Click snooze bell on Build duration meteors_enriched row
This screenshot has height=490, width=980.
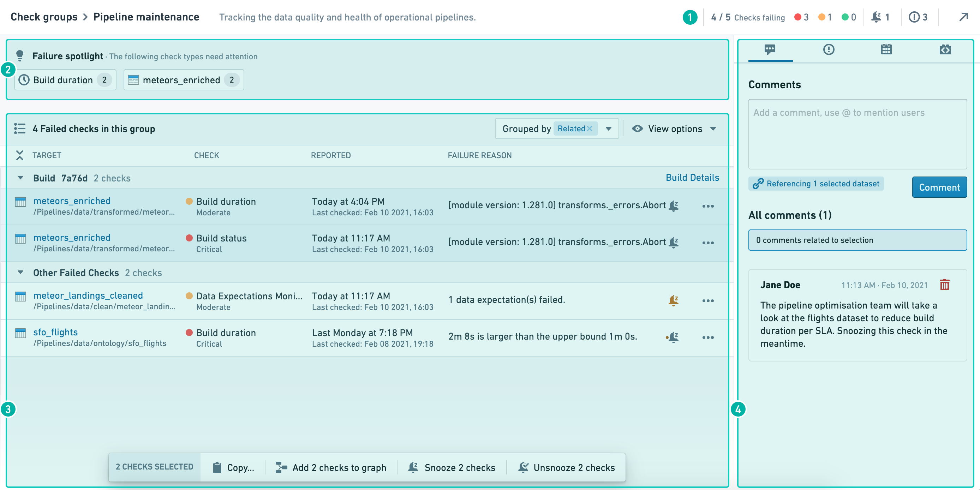click(x=673, y=206)
